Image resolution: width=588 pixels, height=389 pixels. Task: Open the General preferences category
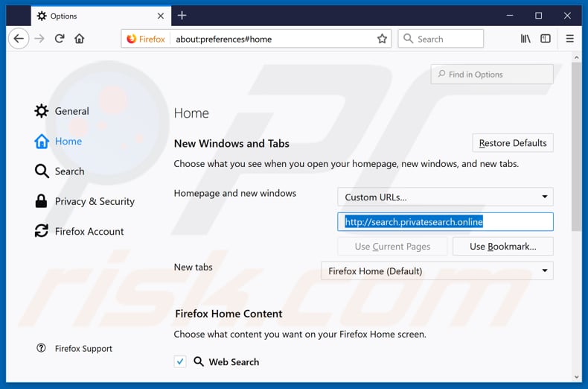tap(63, 111)
